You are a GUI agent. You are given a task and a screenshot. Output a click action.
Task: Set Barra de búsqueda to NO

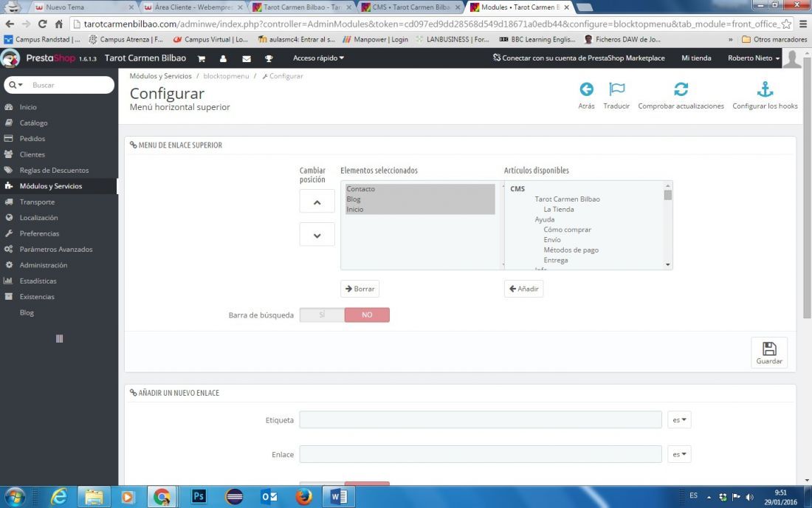[x=367, y=315]
